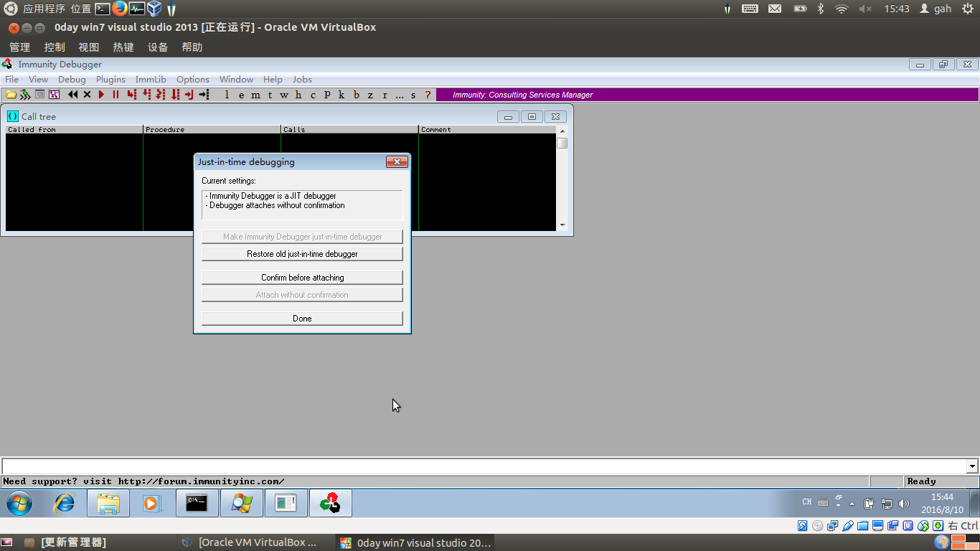Click the Open file folder icon in toolbar

click(11, 95)
